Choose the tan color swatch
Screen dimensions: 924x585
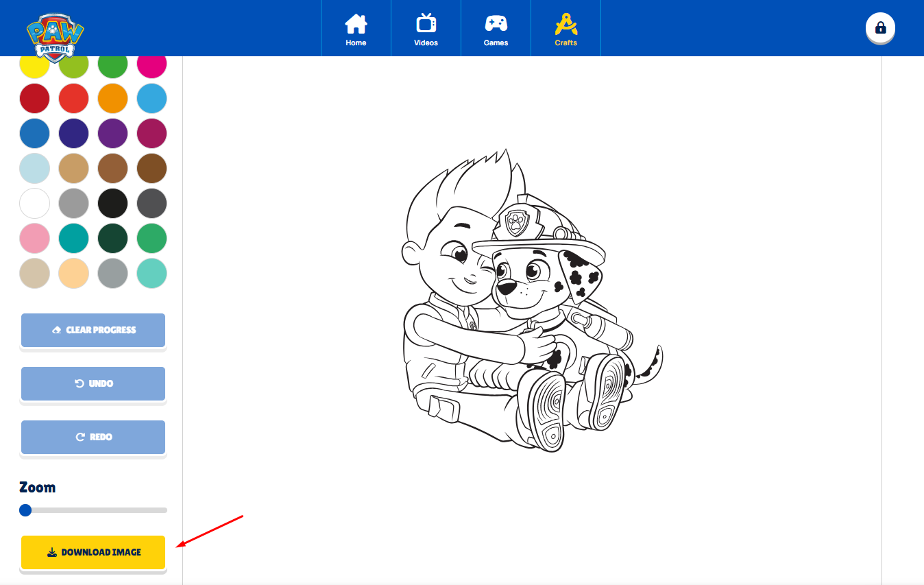tap(73, 169)
